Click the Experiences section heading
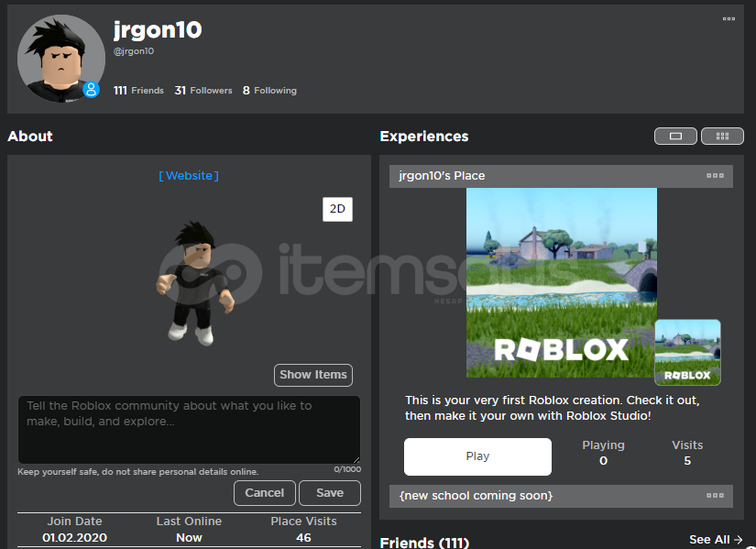The image size is (756, 549). 424,136
